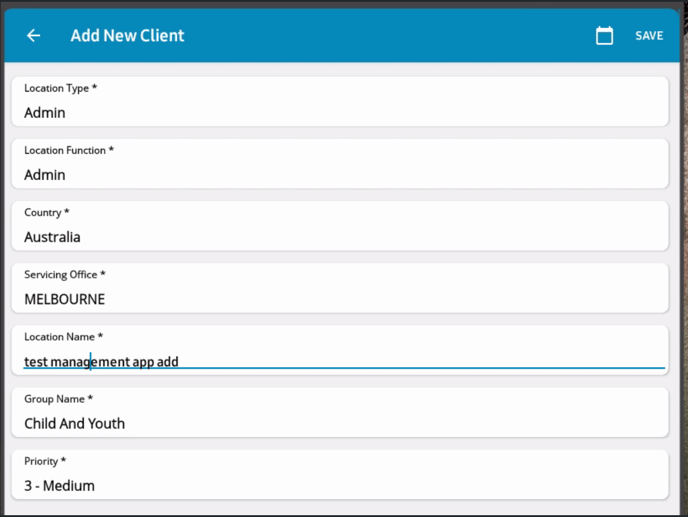
Task: Click the word 'test' in Location Name
Action: (x=36, y=362)
